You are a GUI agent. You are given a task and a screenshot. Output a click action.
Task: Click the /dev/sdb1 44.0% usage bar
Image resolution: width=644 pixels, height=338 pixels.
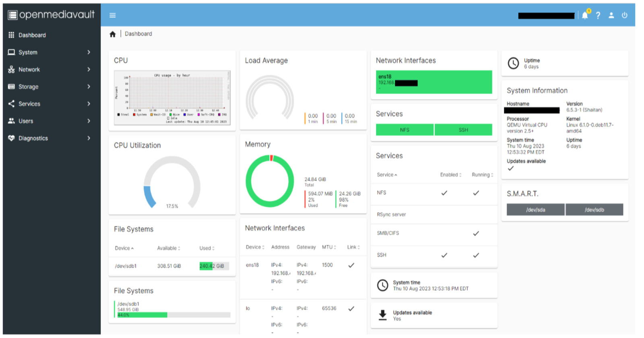(x=174, y=315)
